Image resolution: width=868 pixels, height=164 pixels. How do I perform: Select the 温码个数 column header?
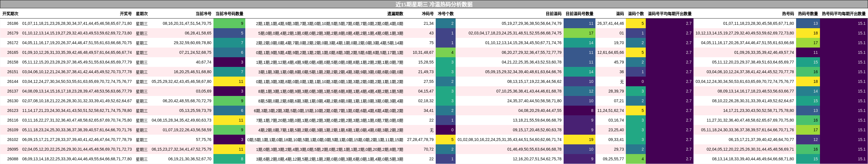(636, 14)
